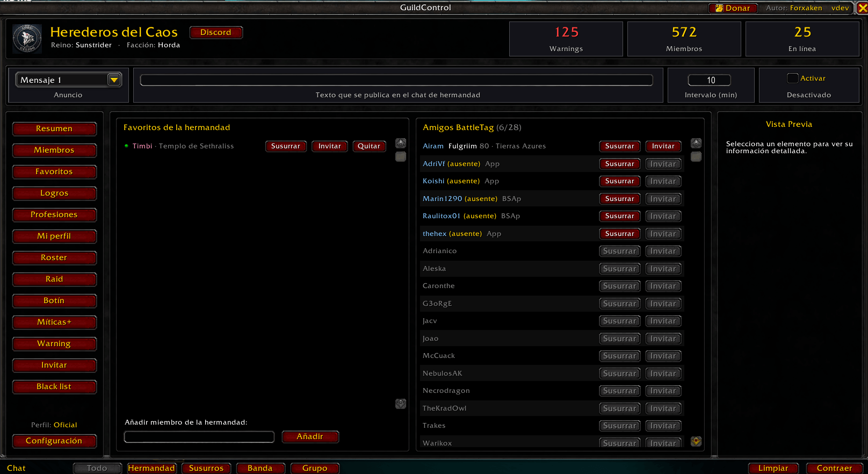Viewport: 868px width, 474px height.
Task: Click the Favoritos list scrollbar thumb
Action: pyautogui.click(x=401, y=157)
